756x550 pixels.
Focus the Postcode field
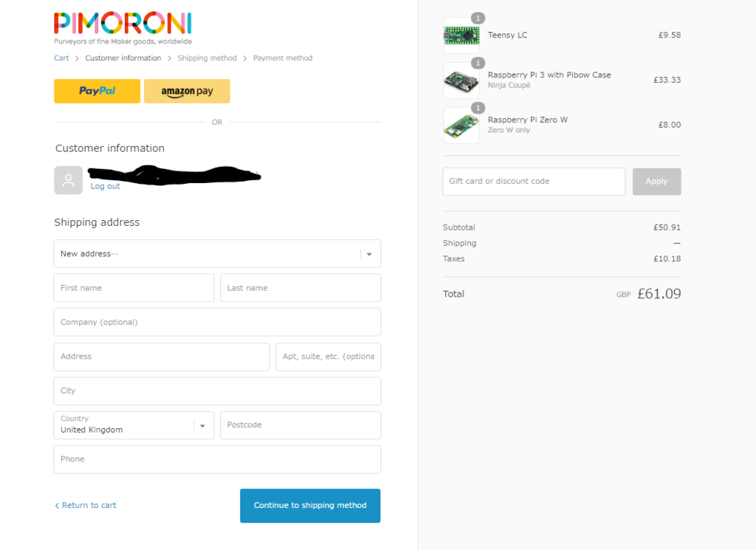(x=300, y=425)
